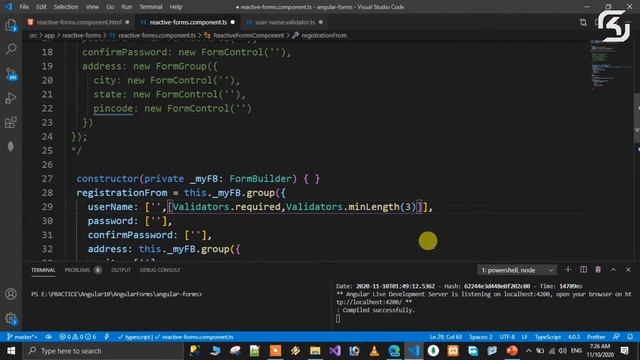Kill terminal with trash icon
Image resolution: width=640 pixels, height=360 pixels.
(x=598, y=270)
